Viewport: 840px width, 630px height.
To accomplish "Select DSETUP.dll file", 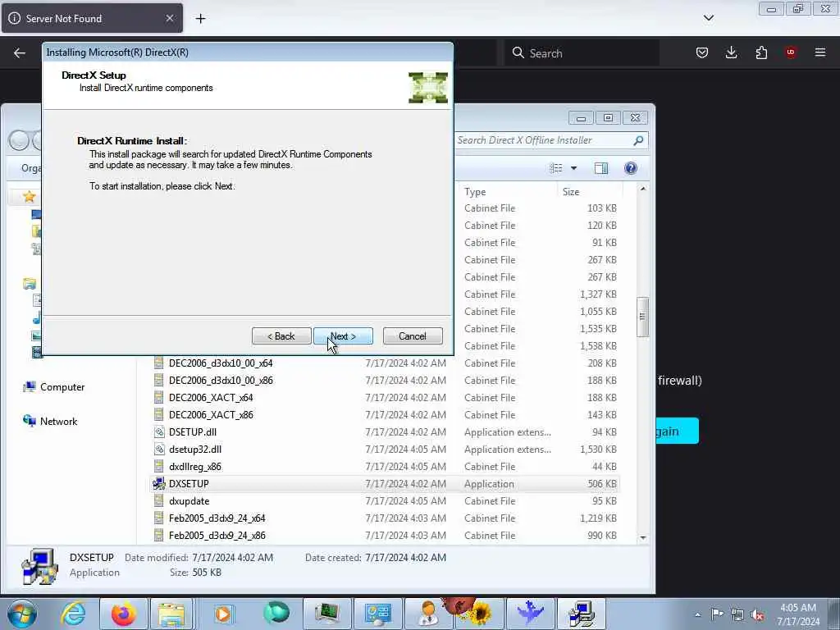I will [x=386, y=431].
